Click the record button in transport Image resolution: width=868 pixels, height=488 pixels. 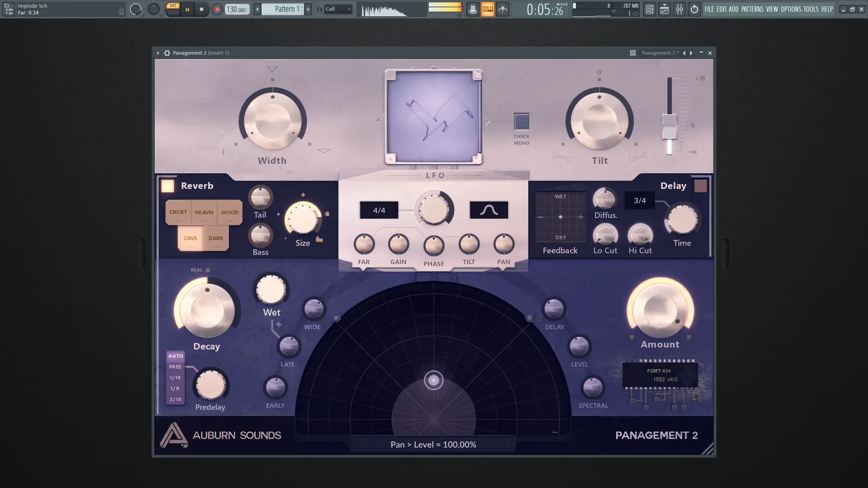217,9
